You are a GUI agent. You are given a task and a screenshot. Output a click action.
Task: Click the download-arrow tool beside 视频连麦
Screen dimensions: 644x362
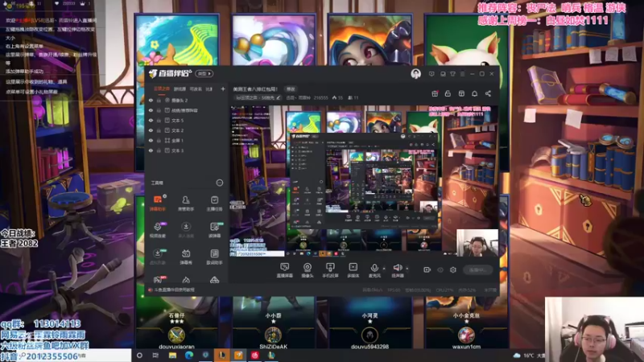coord(186,230)
